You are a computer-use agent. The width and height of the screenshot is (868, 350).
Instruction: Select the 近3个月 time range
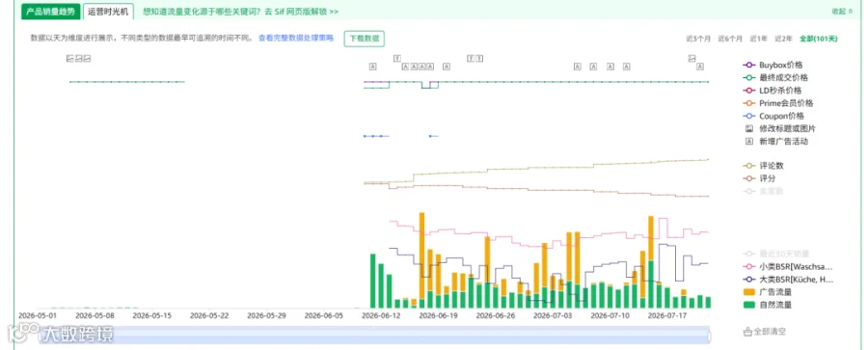698,39
